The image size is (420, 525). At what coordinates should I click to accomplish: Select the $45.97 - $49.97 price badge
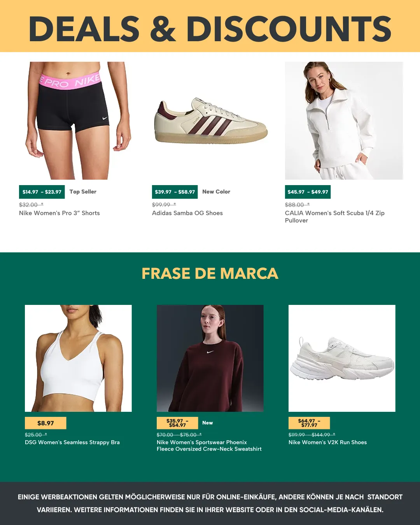[308, 192]
